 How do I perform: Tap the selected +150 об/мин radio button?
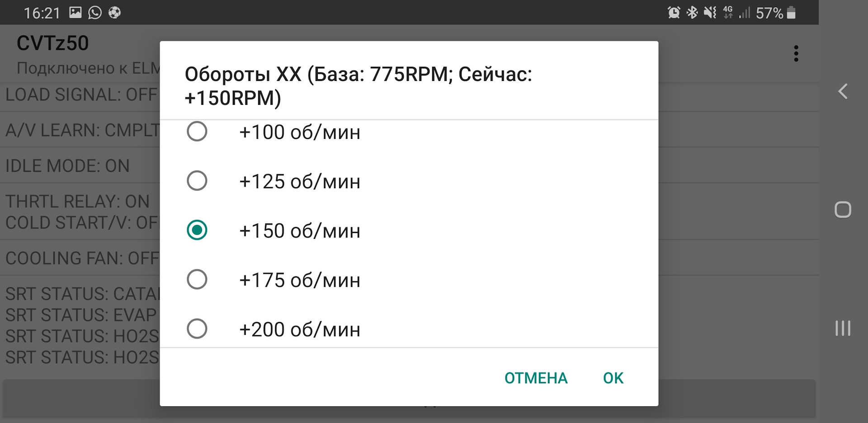197,230
